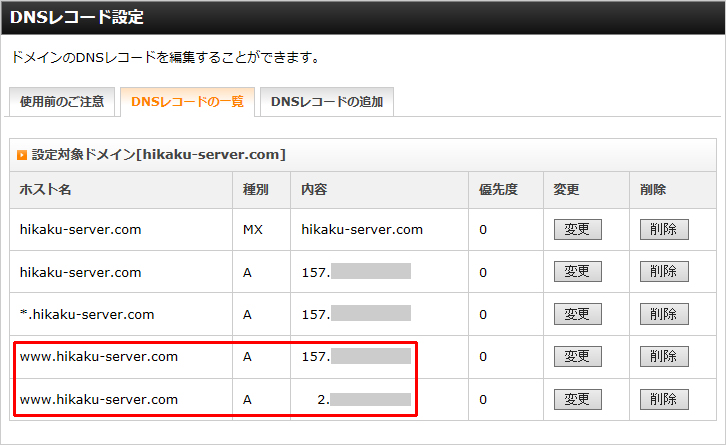The height and width of the screenshot is (445, 726).
Task: Click 変更 for www record starting 157.
Action: click(x=578, y=357)
